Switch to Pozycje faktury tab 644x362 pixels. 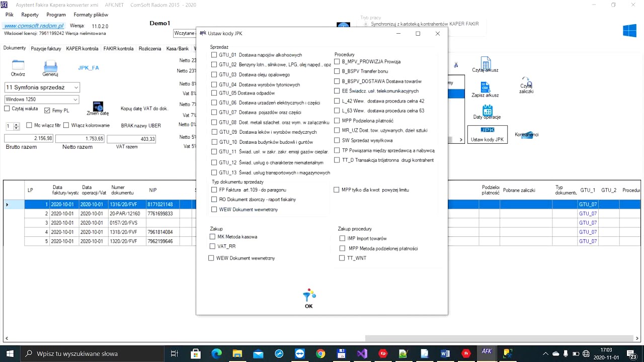[x=46, y=49]
